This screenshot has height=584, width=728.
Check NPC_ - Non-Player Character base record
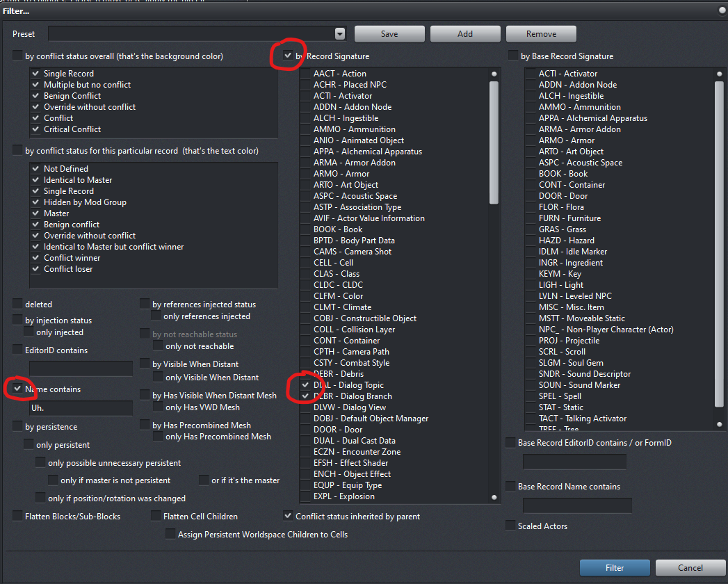point(531,329)
